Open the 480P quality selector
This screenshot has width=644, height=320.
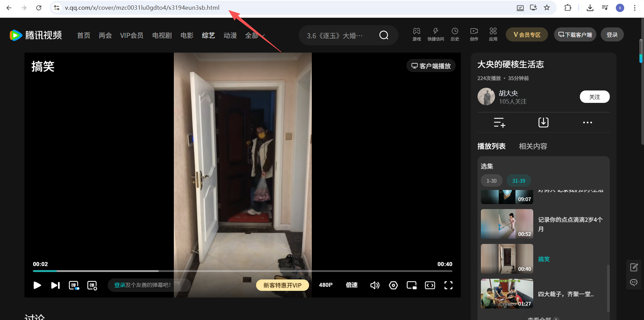[x=326, y=285]
